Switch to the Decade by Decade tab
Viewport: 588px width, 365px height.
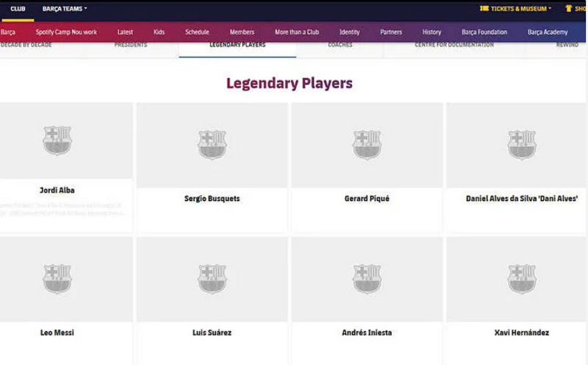pyautogui.click(x=26, y=45)
